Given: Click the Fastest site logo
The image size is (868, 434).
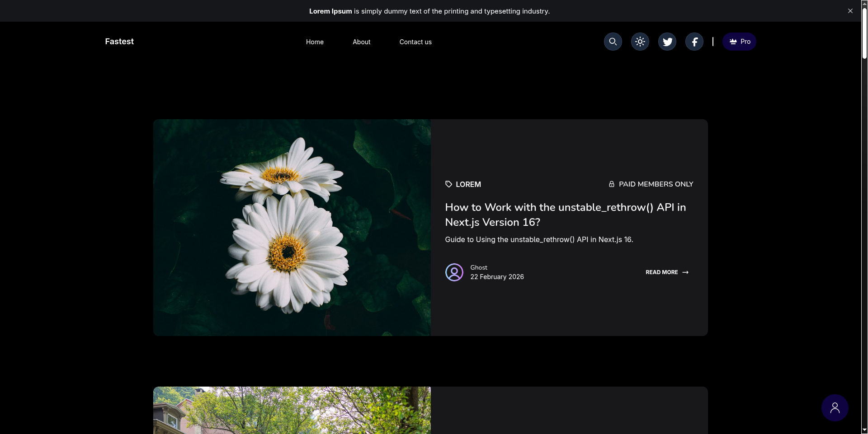Looking at the screenshot, I should tap(119, 42).
